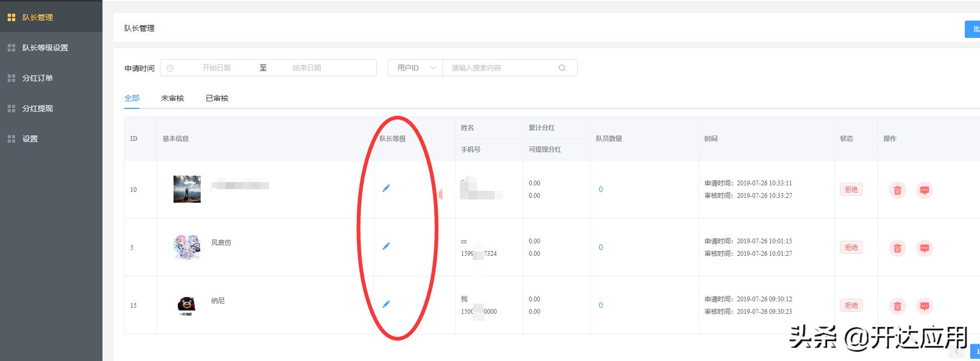Click the blue batch button at top right
980x361 pixels.
pos(972,29)
